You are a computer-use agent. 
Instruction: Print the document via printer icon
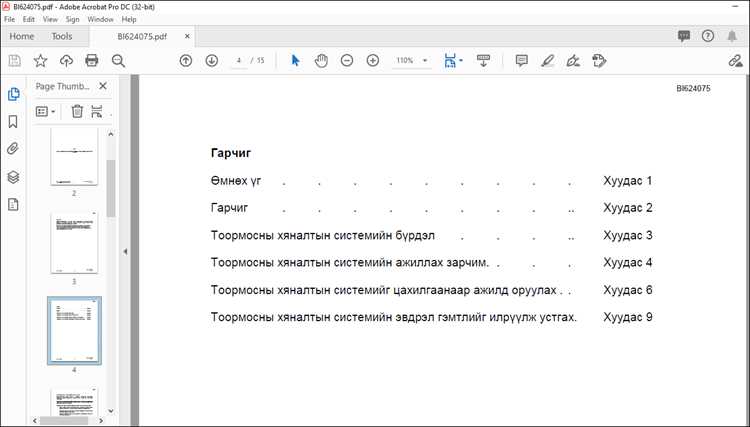click(91, 61)
